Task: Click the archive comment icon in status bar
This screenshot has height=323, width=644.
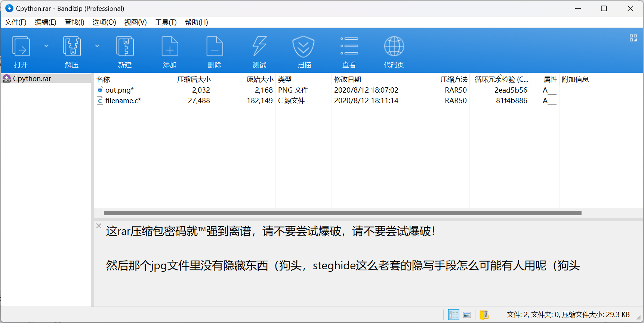Action: click(484, 315)
